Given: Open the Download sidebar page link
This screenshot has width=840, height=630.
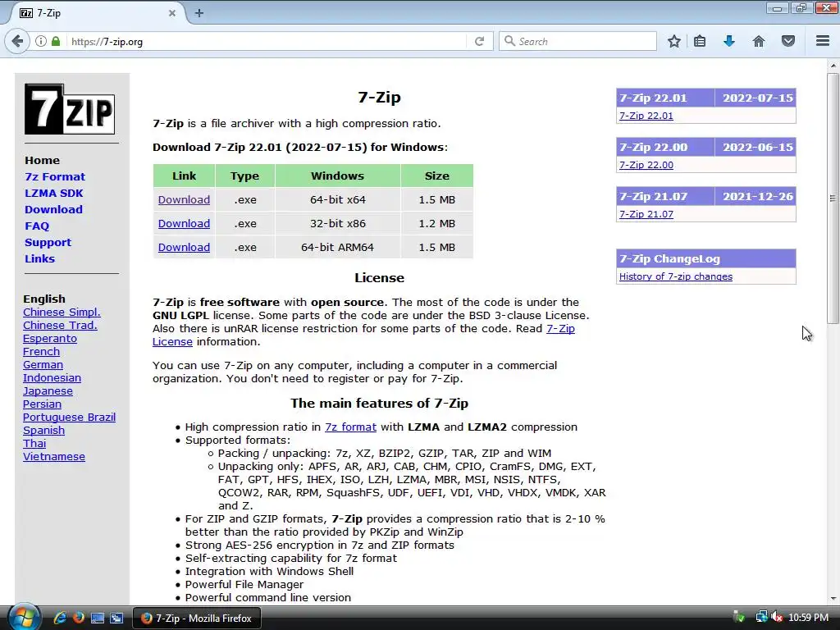Looking at the screenshot, I should coord(53,209).
